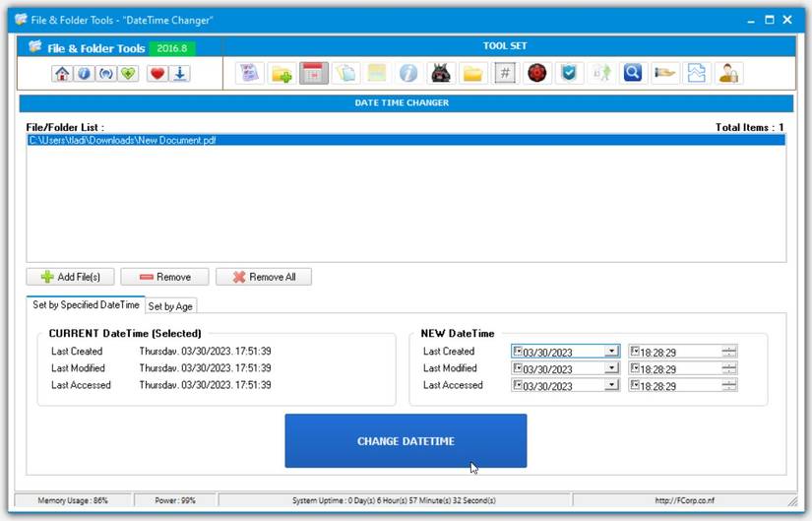Maximize the File & Folder Tools window
812x521 pixels.
(x=770, y=20)
